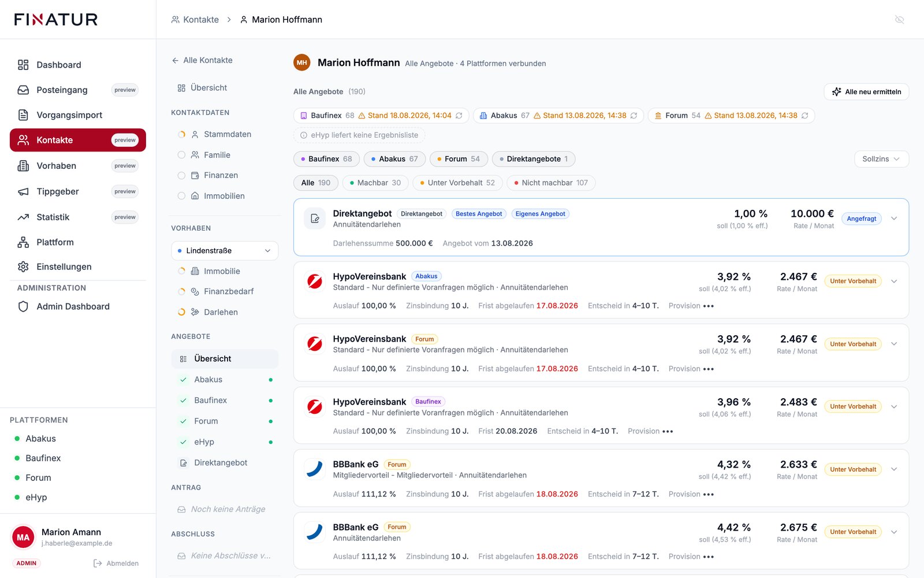This screenshot has width=924, height=578.
Task: Filter offers by Forum 54 chip
Action: coord(459,159)
